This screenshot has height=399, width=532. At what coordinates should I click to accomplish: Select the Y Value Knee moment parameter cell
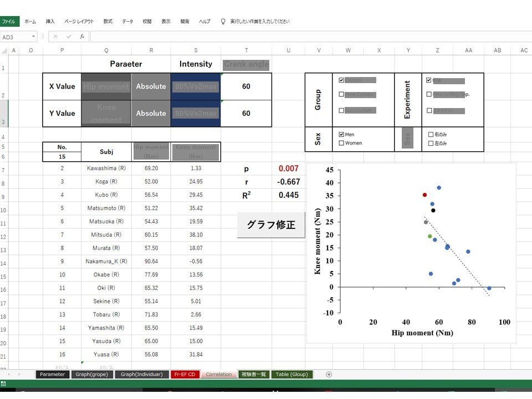click(x=106, y=114)
